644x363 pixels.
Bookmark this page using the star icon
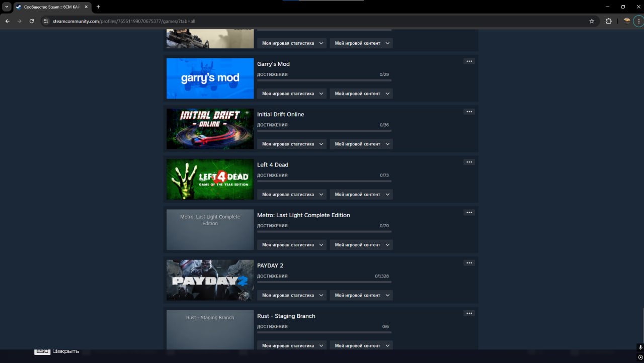coord(592,21)
